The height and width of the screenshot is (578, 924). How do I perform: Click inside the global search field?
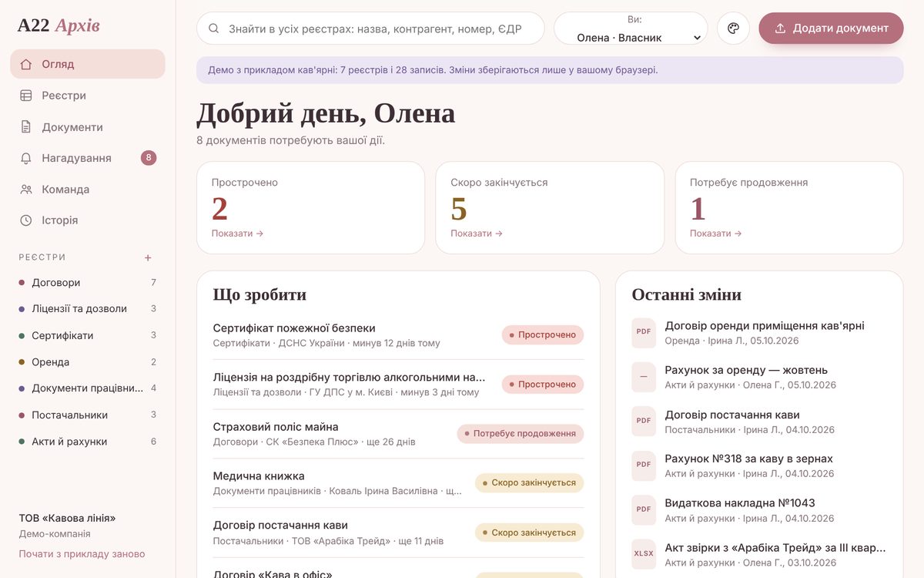coord(370,29)
